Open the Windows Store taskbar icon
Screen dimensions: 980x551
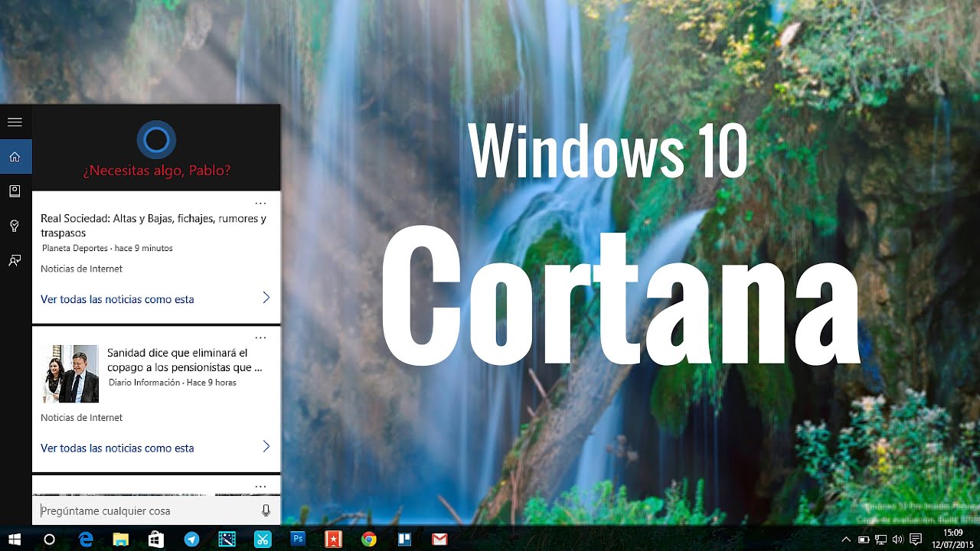(156, 539)
